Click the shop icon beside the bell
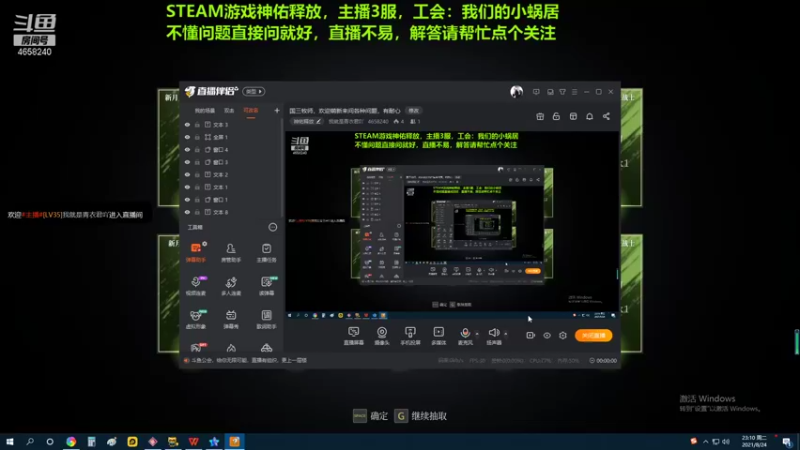This screenshot has height=450, width=800. pyautogui.click(x=573, y=116)
